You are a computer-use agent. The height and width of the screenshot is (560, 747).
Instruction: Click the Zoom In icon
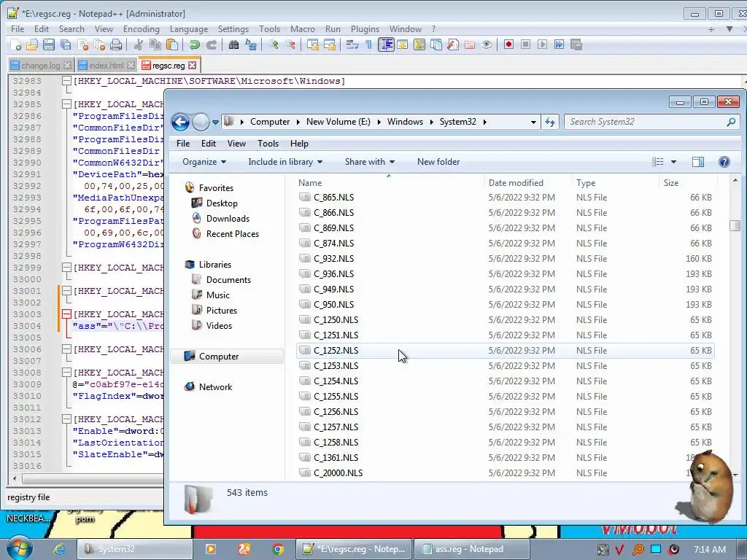point(274,44)
